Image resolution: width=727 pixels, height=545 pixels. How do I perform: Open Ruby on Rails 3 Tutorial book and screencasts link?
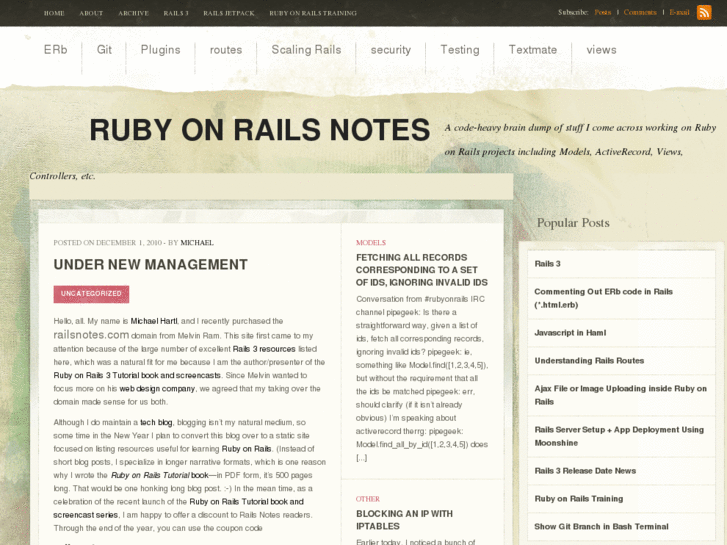(x=137, y=375)
